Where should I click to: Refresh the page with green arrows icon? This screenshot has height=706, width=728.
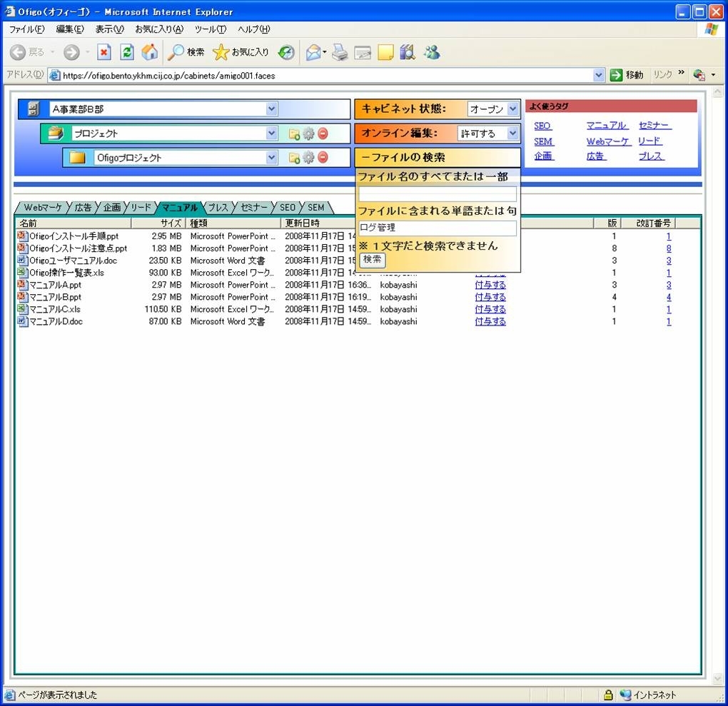click(127, 52)
